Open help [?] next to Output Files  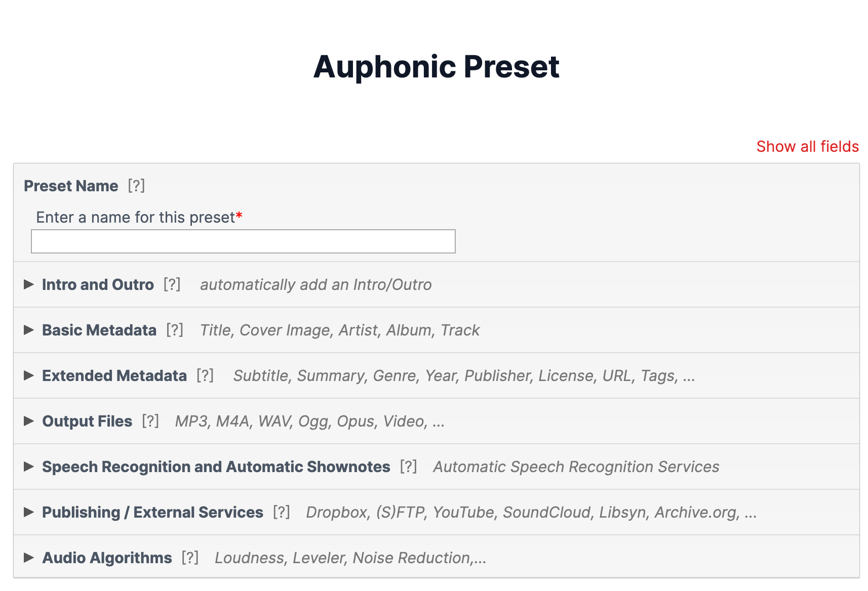click(150, 421)
